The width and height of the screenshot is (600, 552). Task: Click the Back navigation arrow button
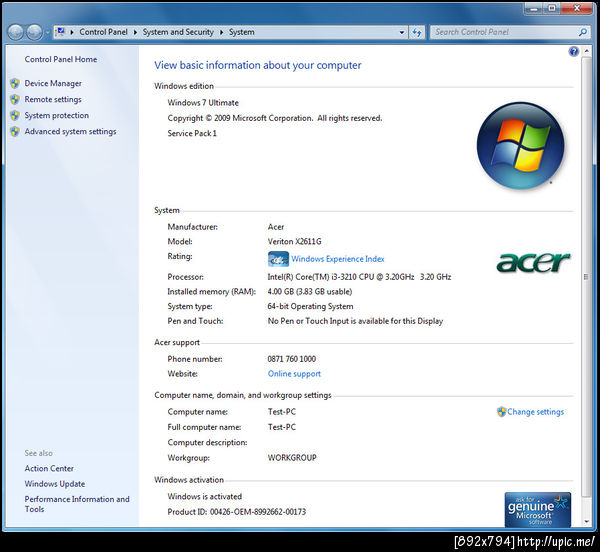pos(16,32)
